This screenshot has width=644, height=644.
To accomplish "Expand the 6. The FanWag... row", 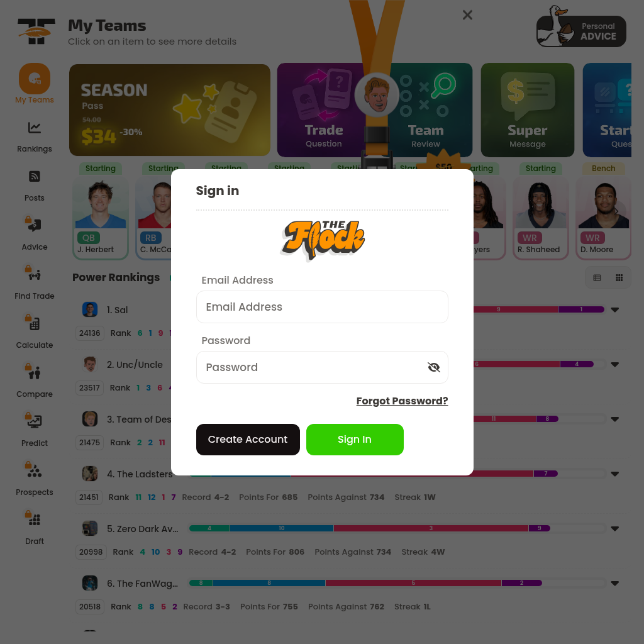I will point(615,583).
